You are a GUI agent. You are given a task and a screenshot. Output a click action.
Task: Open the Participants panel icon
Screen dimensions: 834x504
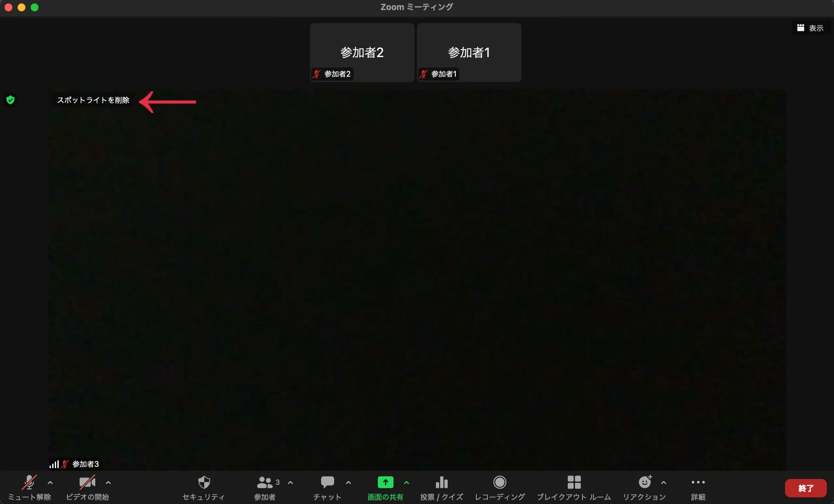pyautogui.click(x=265, y=482)
